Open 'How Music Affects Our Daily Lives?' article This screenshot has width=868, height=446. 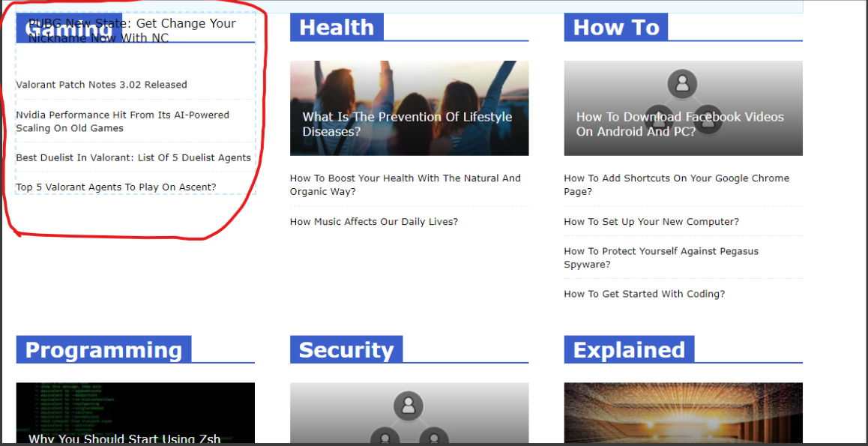(374, 222)
